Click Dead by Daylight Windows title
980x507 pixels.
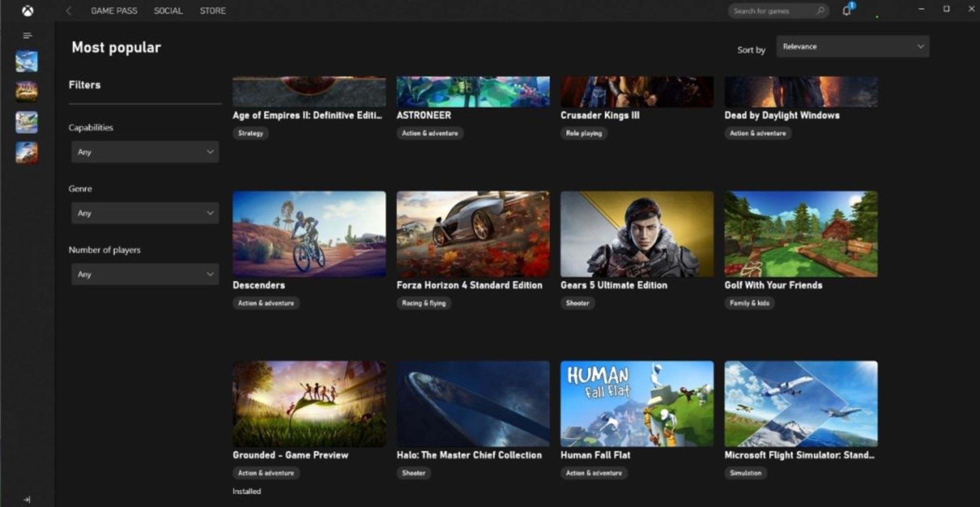click(782, 115)
